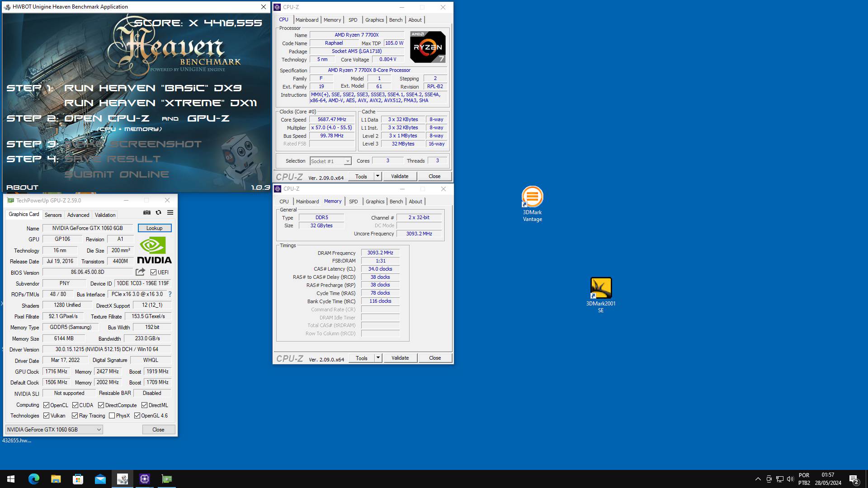868x488 pixels.
Task: Switch to GPU-Z in the taskbar
Action: [x=167, y=479]
